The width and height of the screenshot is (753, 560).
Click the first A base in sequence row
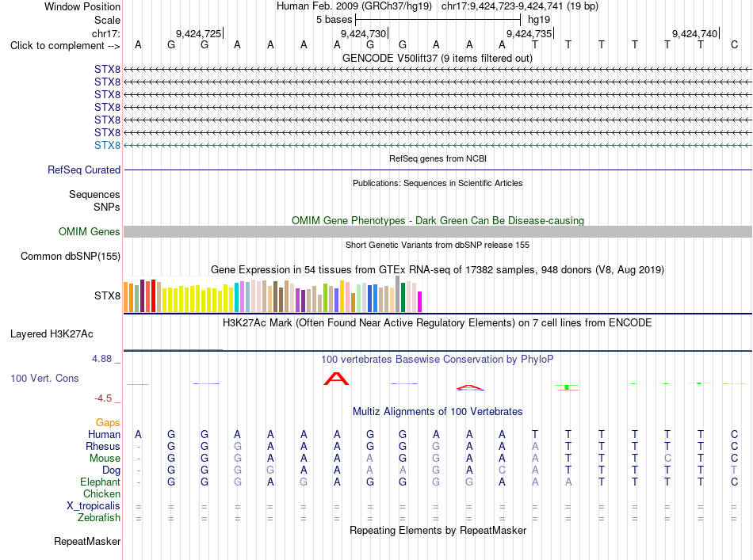138,44
